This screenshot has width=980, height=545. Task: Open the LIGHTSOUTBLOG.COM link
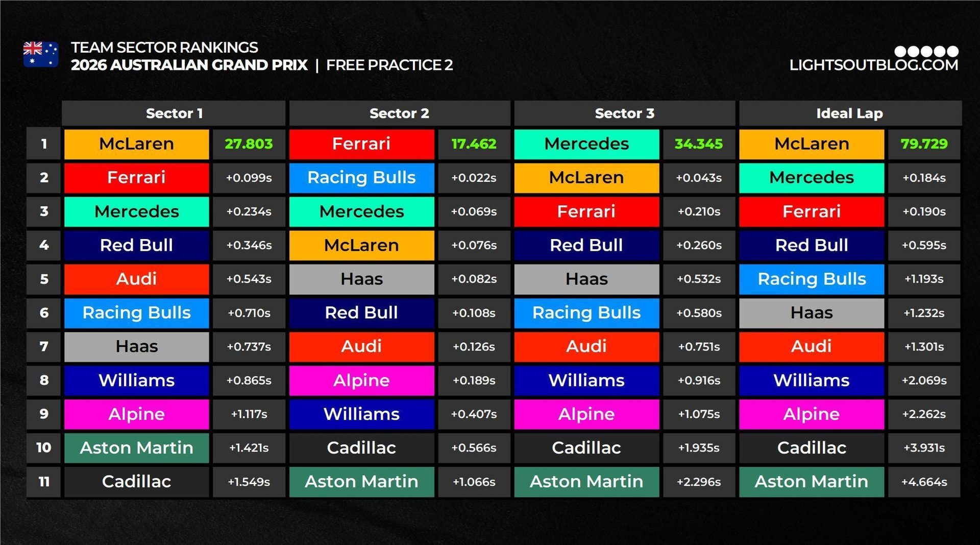873,65
